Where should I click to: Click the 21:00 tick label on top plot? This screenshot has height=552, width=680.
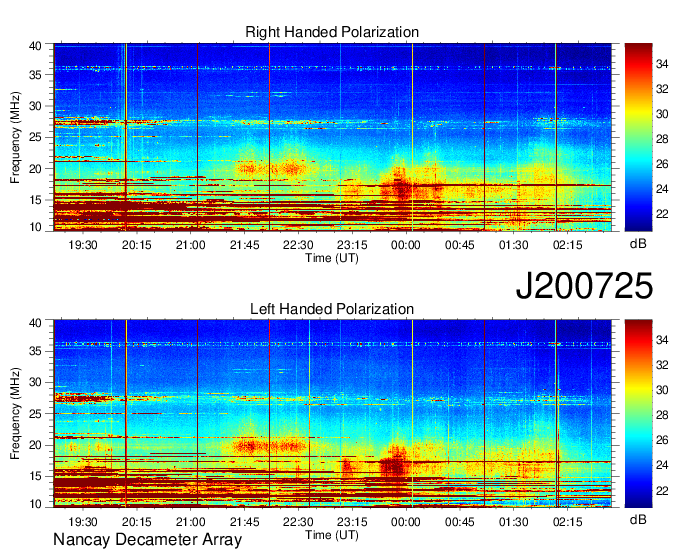pyautogui.click(x=190, y=245)
